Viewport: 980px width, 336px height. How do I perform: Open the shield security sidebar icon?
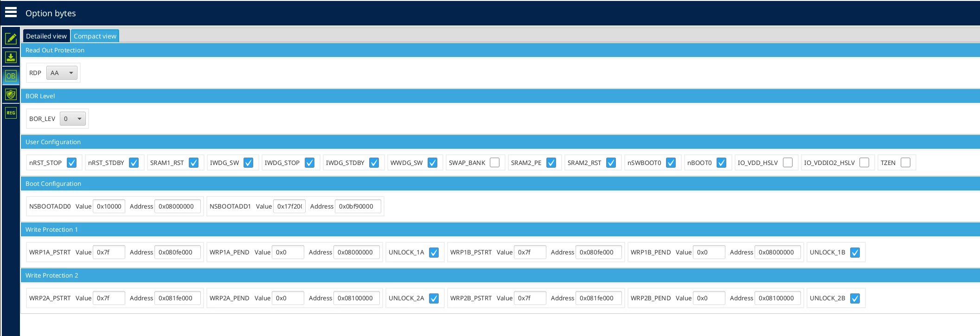tap(11, 94)
